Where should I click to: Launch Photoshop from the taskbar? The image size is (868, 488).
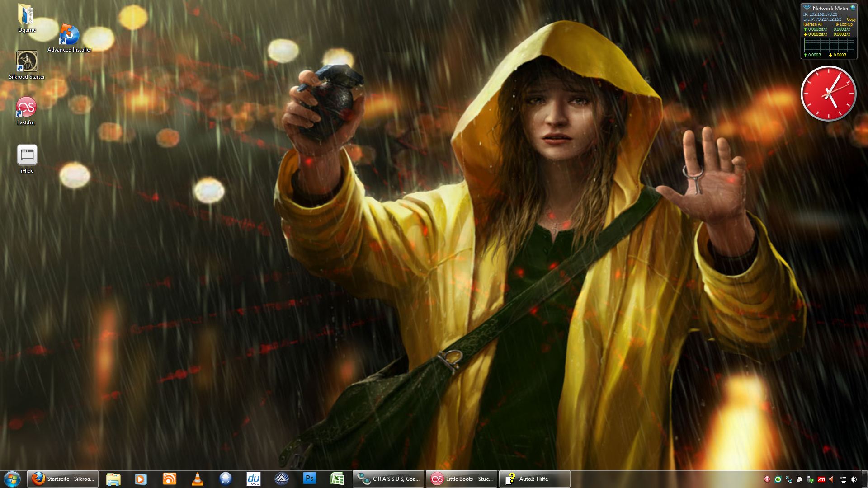(x=310, y=479)
